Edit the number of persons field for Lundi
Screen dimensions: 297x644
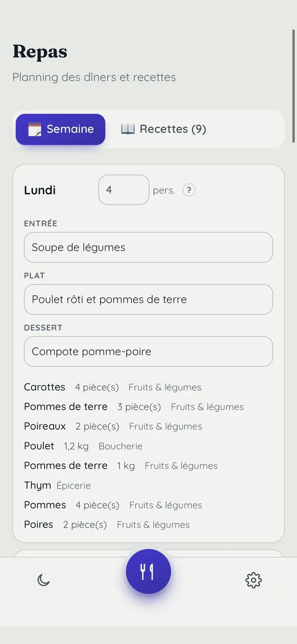click(x=124, y=190)
